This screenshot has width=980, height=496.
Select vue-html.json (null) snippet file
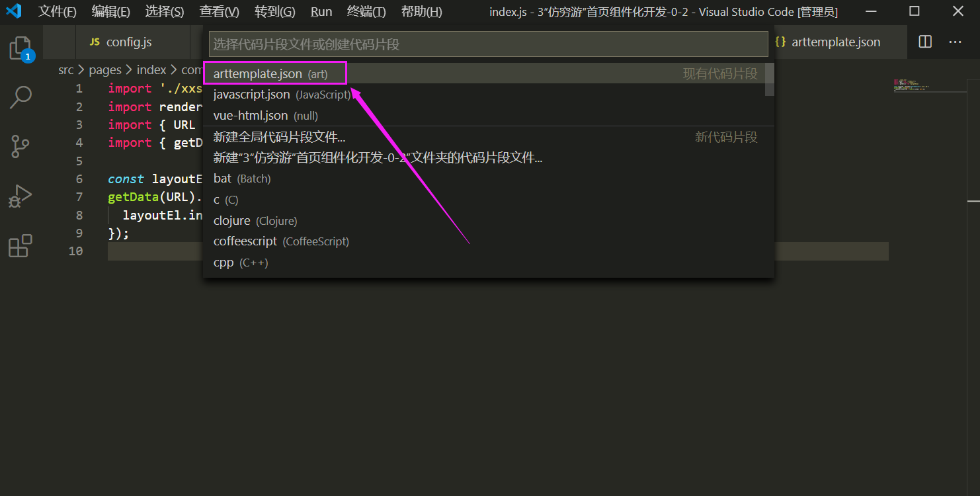click(484, 116)
